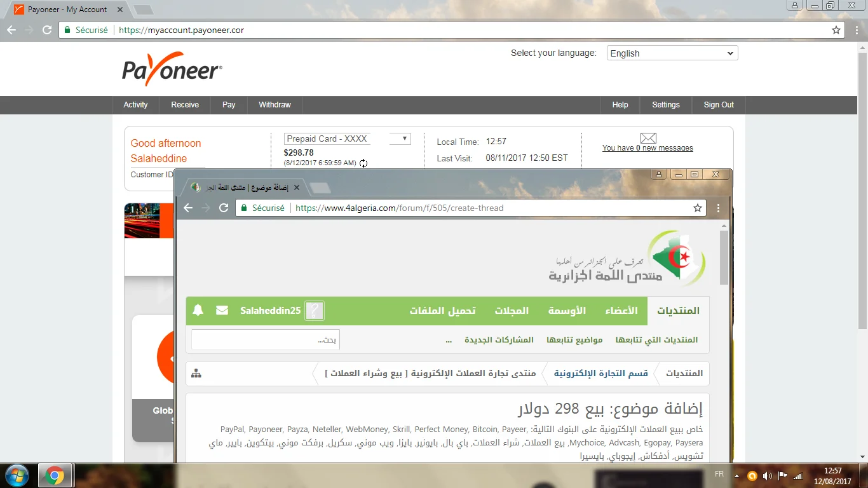Click the Salaheddin25 avatar image
The height and width of the screenshot is (488, 868).
315,311
